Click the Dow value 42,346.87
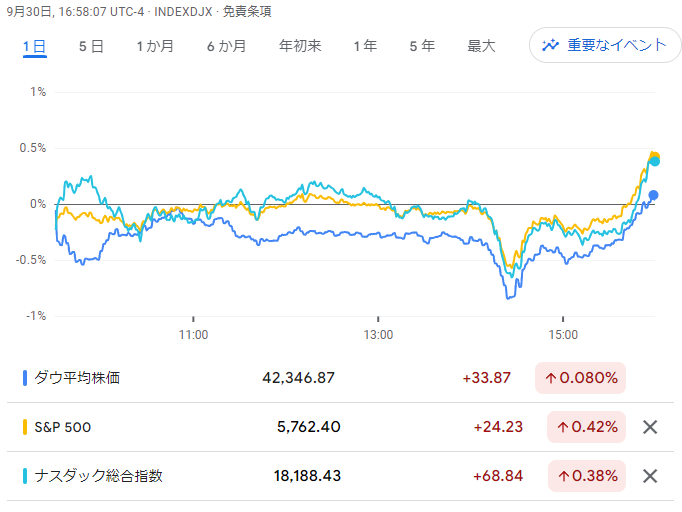Image resolution: width=682 pixels, height=512 pixels. [298, 378]
